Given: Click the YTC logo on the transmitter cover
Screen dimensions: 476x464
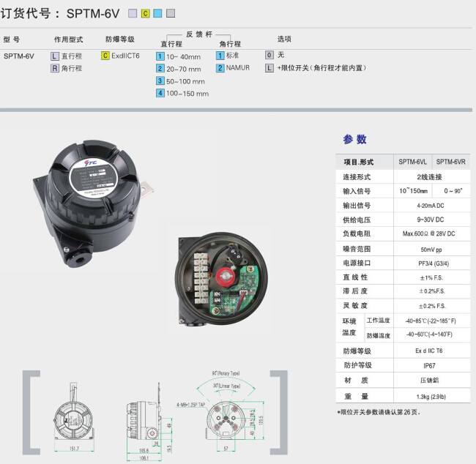Looking at the screenshot, I should pos(91,162).
